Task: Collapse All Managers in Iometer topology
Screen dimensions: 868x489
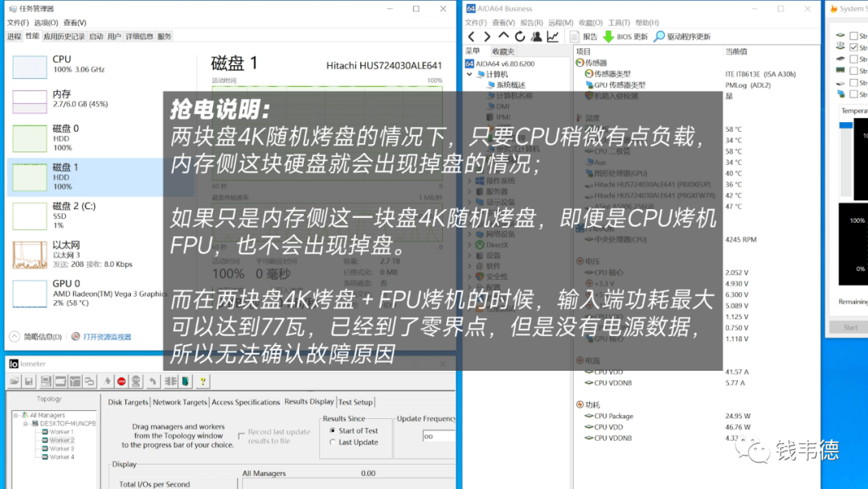Action: 16,415
